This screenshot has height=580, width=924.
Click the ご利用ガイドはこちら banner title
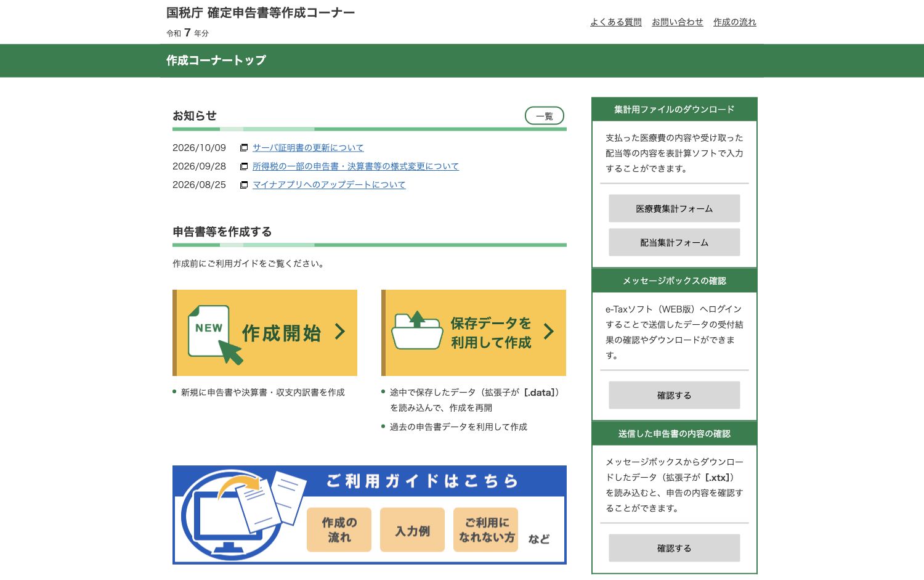[x=423, y=481]
